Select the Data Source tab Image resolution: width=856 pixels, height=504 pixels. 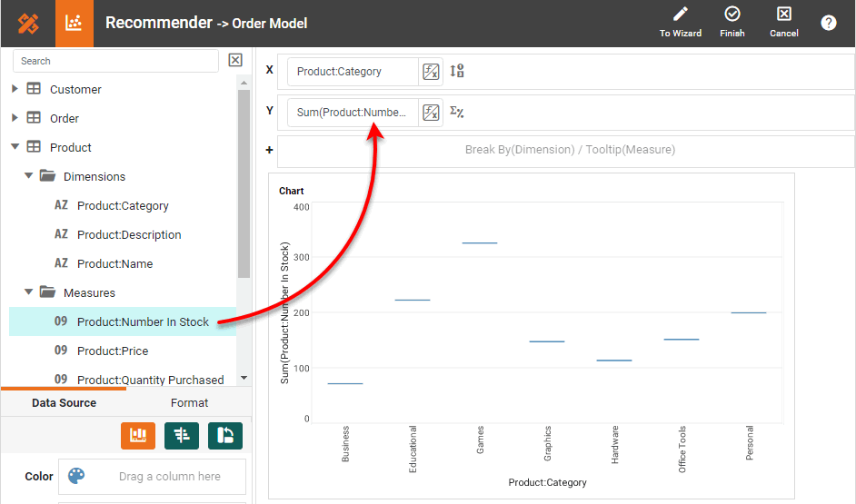coord(64,402)
